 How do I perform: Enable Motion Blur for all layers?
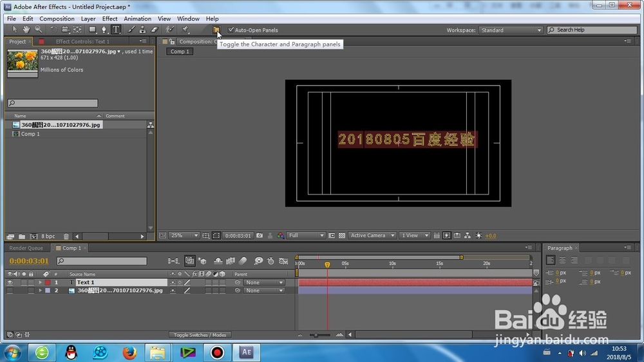(243, 261)
